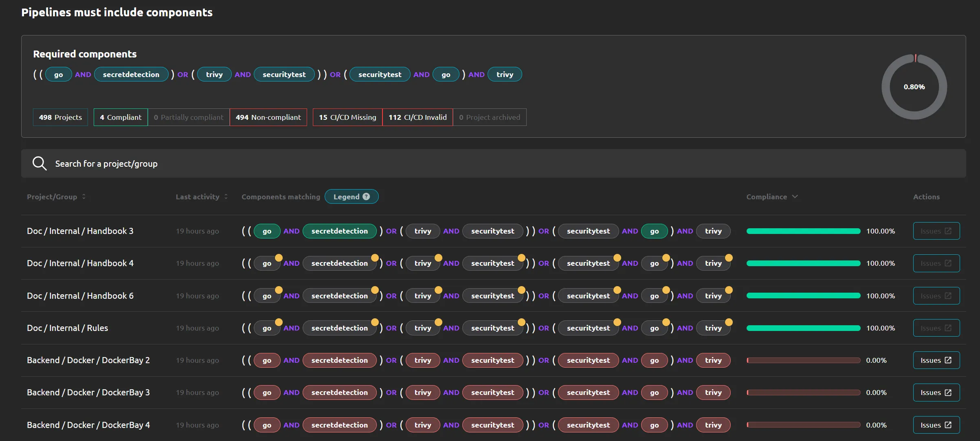This screenshot has width=980, height=441.
Task: Select the 112 CI/CD Invalid filter tab
Action: pos(417,117)
